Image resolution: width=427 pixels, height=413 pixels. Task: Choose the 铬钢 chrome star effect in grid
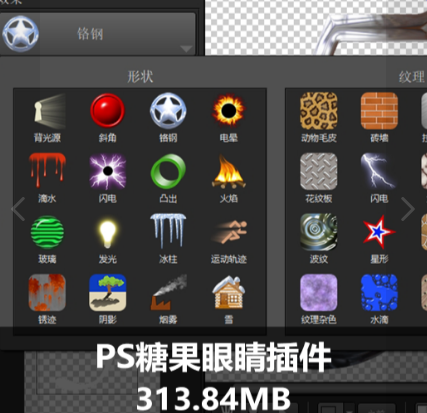pos(168,111)
